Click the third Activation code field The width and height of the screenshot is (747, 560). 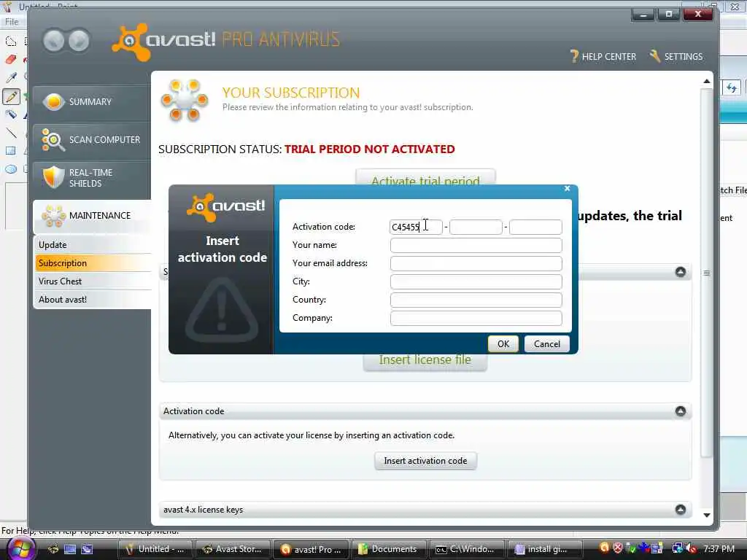(535, 227)
